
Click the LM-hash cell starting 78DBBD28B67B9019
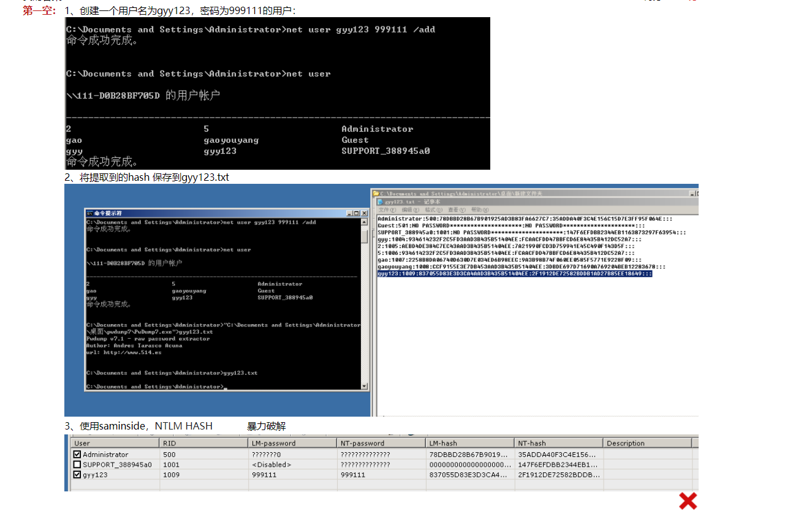469,455
